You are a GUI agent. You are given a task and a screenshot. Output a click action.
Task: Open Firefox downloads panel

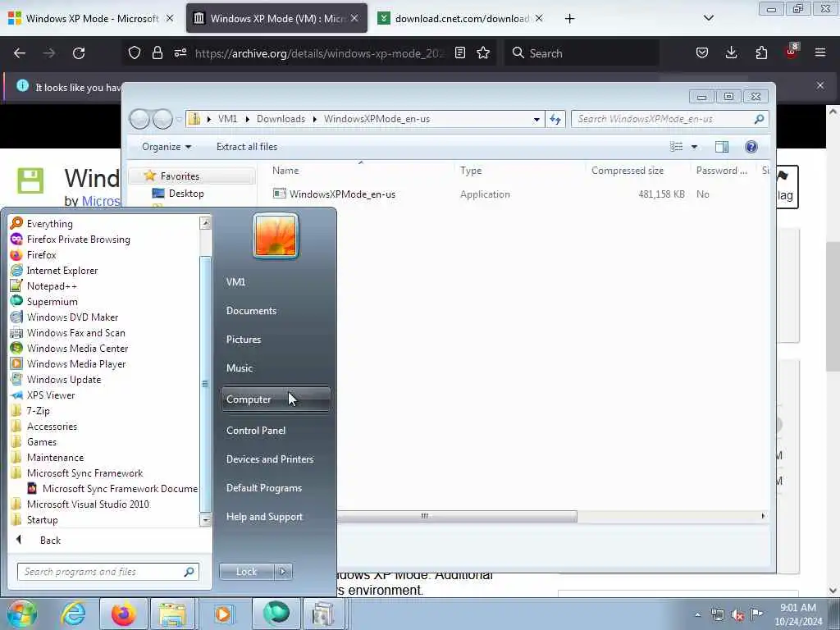tap(731, 53)
